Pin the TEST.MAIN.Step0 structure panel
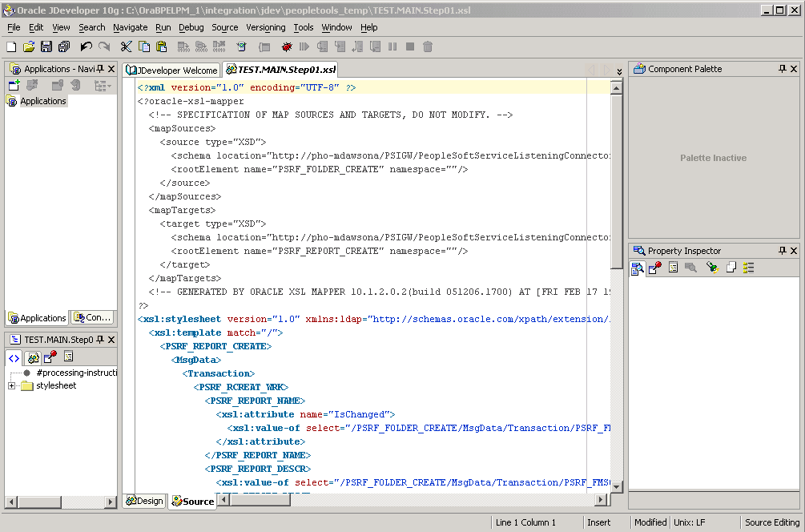 point(100,340)
